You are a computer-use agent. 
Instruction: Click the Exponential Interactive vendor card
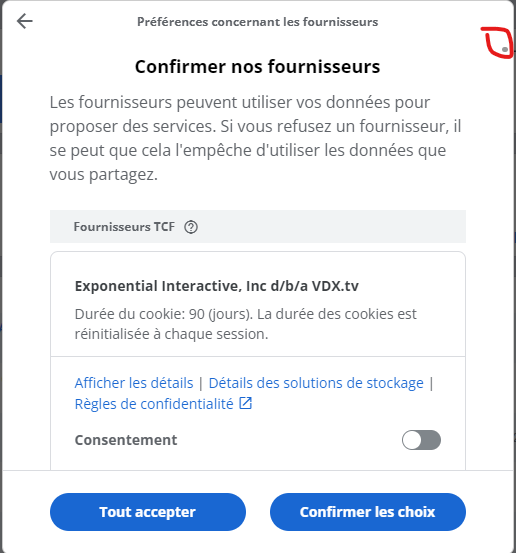click(x=258, y=360)
